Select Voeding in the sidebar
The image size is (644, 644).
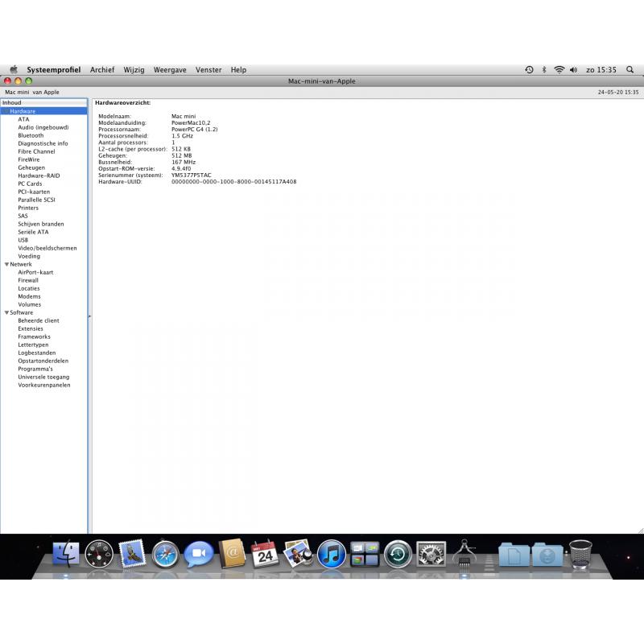(x=29, y=256)
